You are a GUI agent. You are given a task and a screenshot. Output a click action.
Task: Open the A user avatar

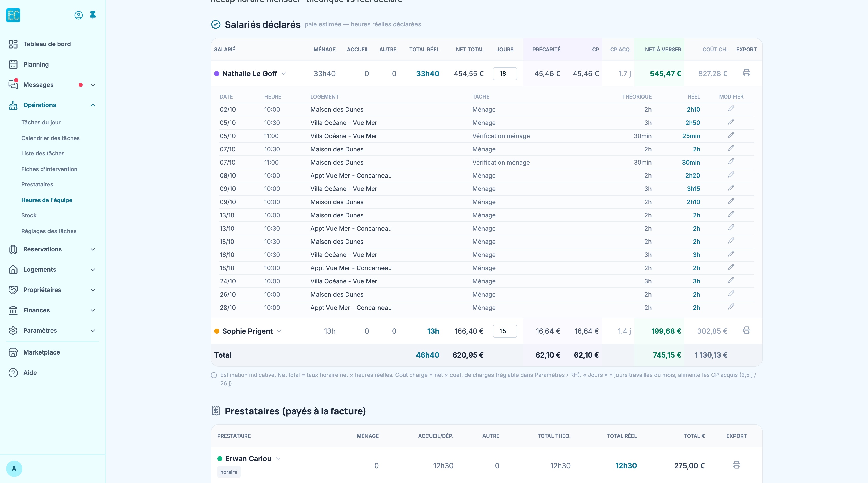pyautogui.click(x=14, y=469)
